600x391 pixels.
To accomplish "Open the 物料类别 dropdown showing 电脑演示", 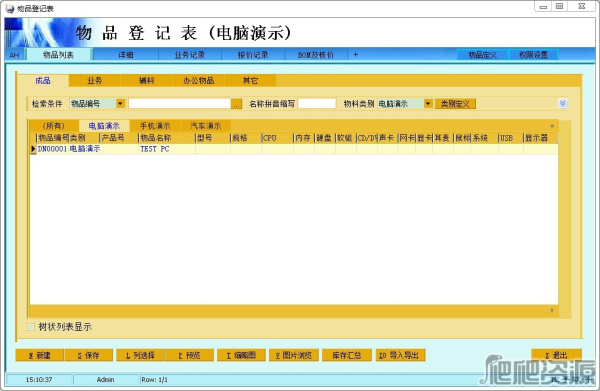I will coord(428,104).
